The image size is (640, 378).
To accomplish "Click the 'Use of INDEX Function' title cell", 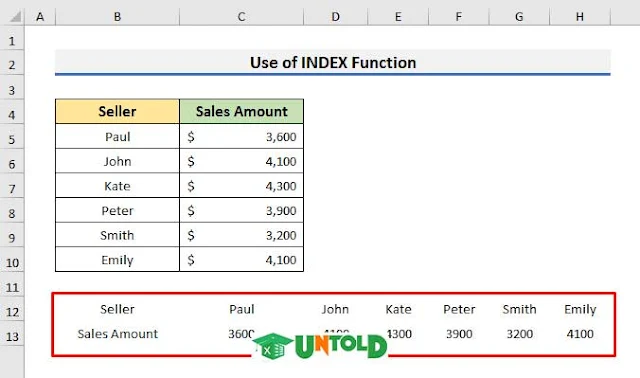I will coord(333,62).
